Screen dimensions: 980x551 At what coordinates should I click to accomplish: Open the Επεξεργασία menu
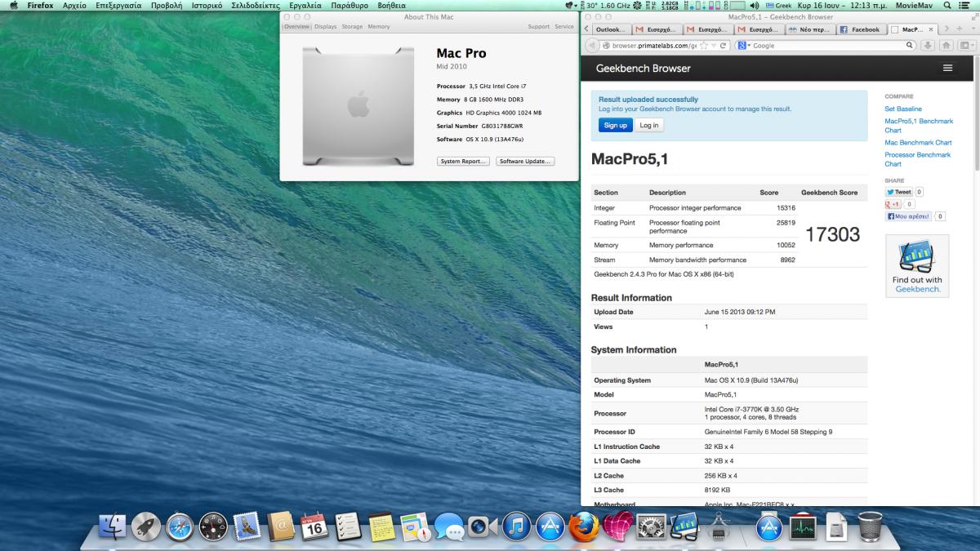(x=118, y=5)
